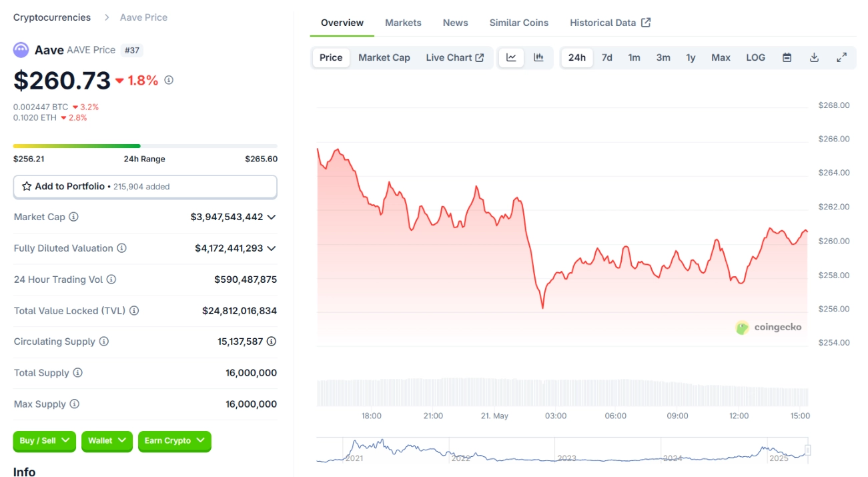Viewport: 868px width, 477px height.
Task: Switch chart to Market Cap mode
Action: [384, 57]
